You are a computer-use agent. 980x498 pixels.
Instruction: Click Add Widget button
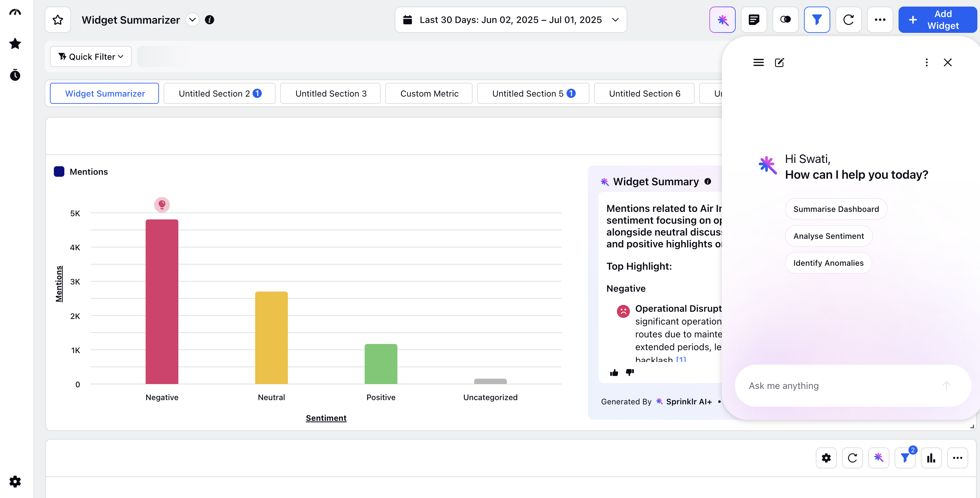point(937,20)
